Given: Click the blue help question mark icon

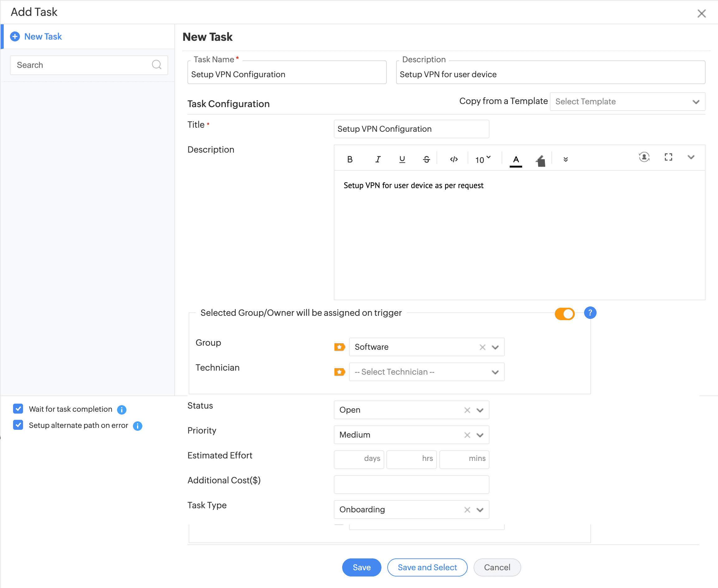Looking at the screenshot, I should pyautogui.click(x=590, y=313).
